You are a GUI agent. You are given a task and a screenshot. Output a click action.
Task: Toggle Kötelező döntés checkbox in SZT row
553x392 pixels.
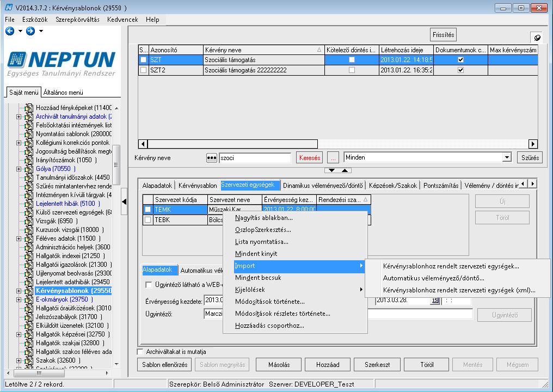(x=352, y=60)
